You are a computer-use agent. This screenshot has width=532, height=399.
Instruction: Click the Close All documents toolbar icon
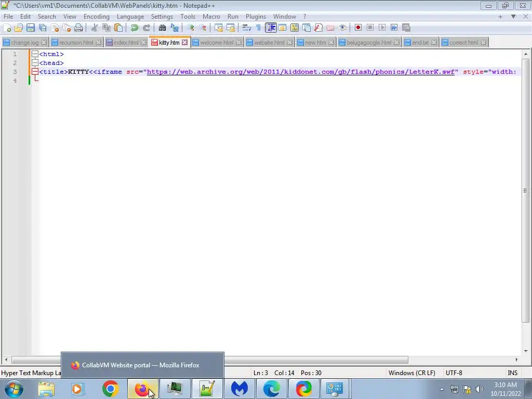(66, 28)
